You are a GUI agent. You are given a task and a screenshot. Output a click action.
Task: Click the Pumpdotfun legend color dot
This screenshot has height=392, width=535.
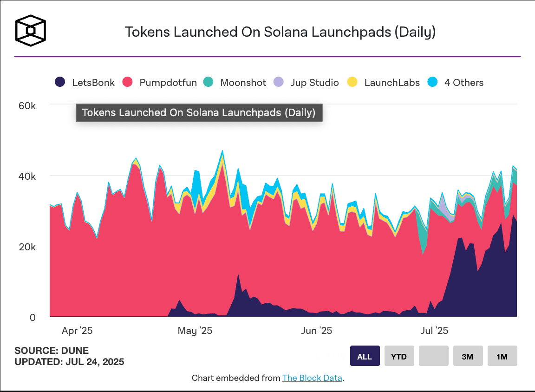[127, 82]
